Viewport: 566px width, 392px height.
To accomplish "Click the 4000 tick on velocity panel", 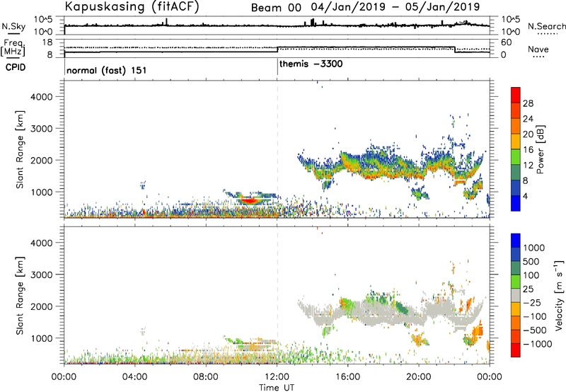I will 41,243.
